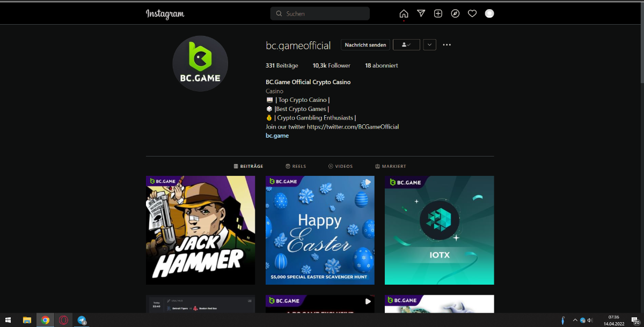Open Explore compass icon

click(x=455, y=14)
